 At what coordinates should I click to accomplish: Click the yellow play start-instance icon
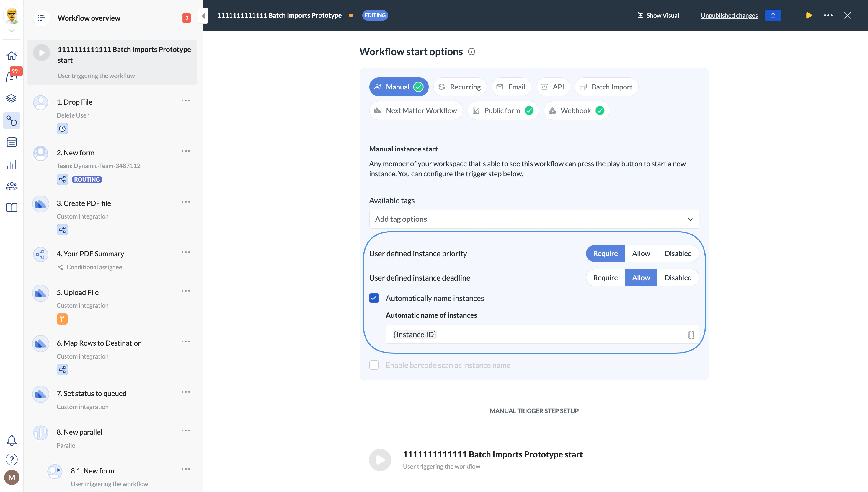click(809, 15)
